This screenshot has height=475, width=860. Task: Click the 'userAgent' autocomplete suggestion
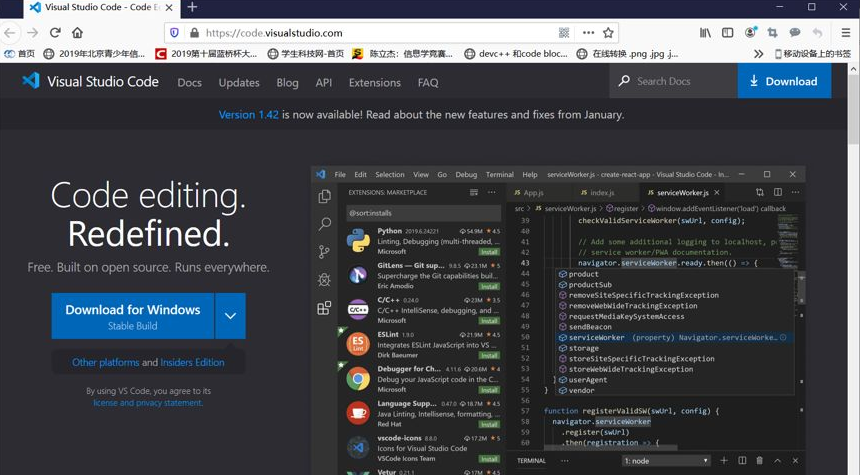[674, 380]
